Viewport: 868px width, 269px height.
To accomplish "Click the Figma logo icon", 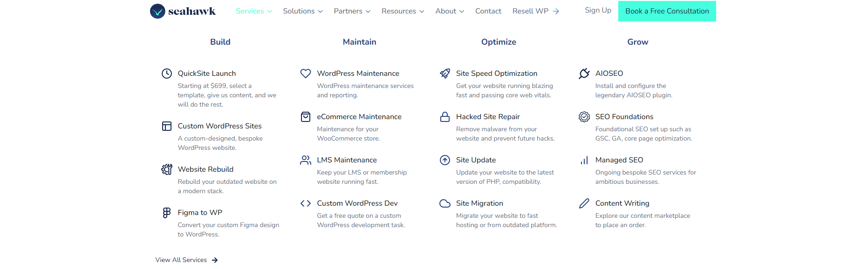I will 167,213.
